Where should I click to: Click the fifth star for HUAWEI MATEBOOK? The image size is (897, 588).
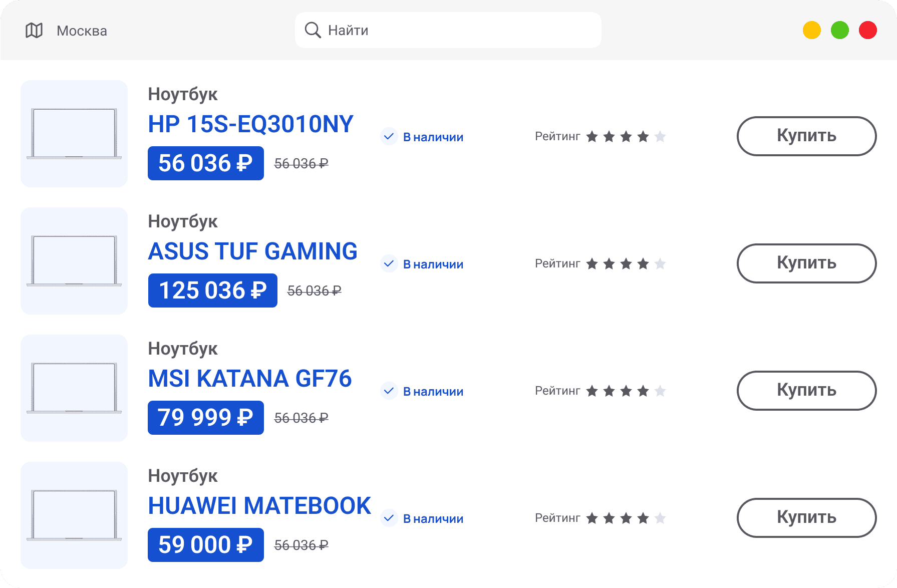[660, 518]
